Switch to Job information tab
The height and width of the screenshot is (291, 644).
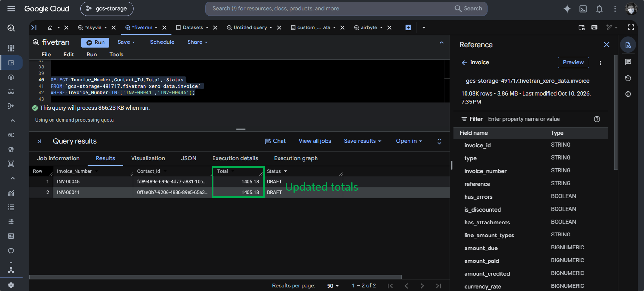(x=58, y=158)
